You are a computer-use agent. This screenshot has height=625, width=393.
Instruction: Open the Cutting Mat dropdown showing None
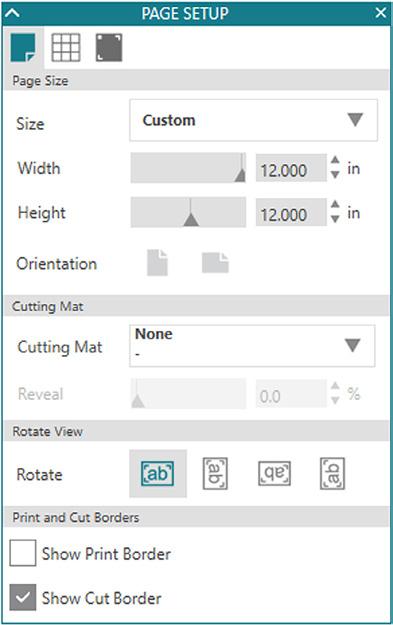(x=252, y=346)
